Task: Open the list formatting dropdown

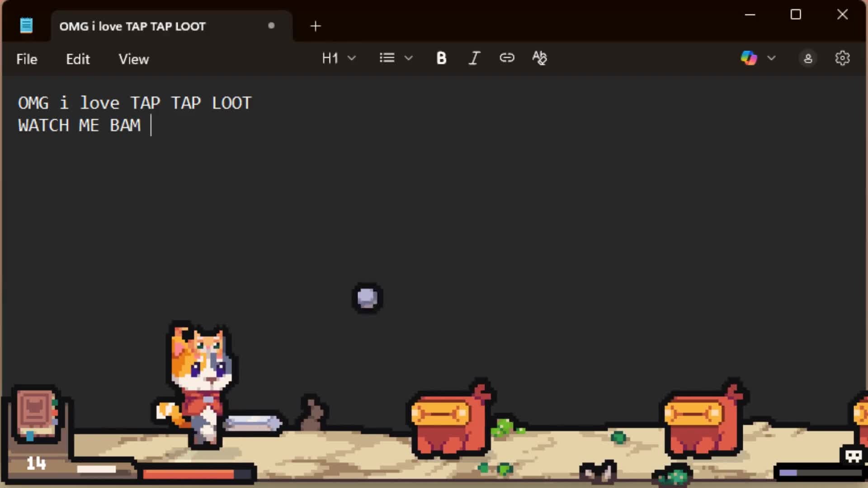Action: (396, 58)
